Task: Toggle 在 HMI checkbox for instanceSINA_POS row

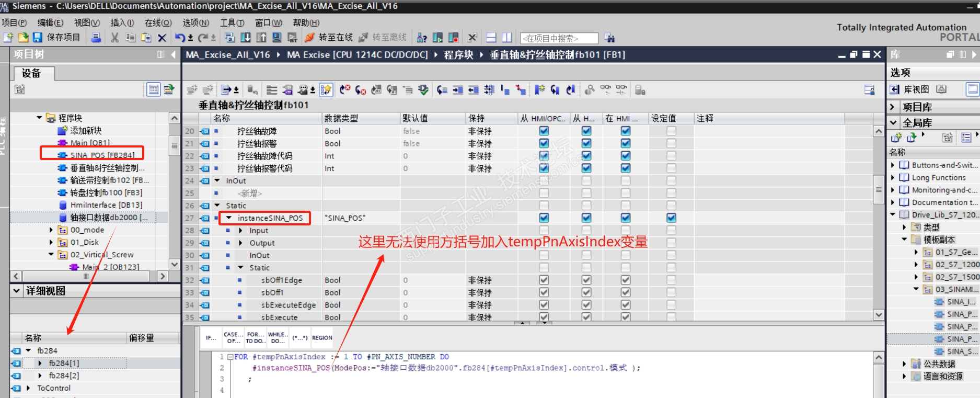Action: coord(626,218)
